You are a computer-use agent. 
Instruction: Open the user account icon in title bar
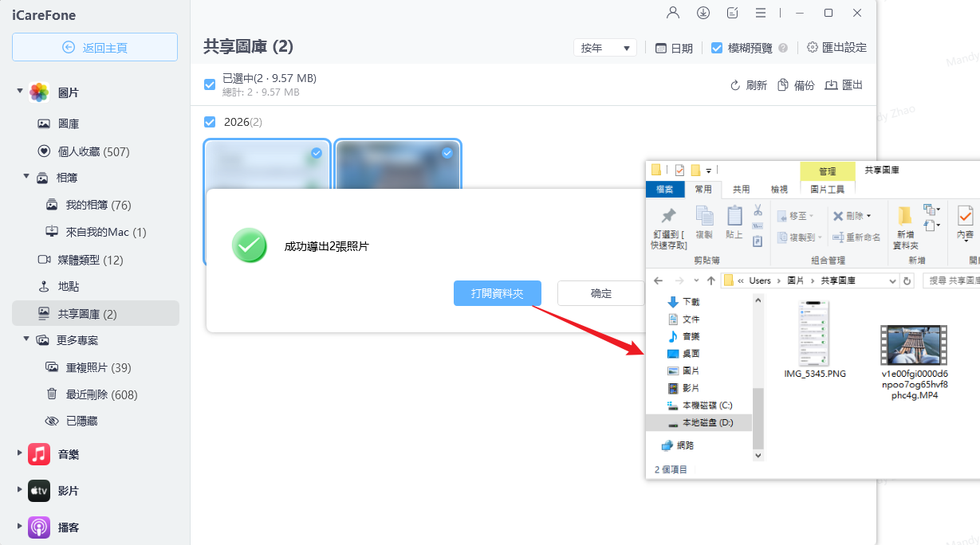point(673,13)
